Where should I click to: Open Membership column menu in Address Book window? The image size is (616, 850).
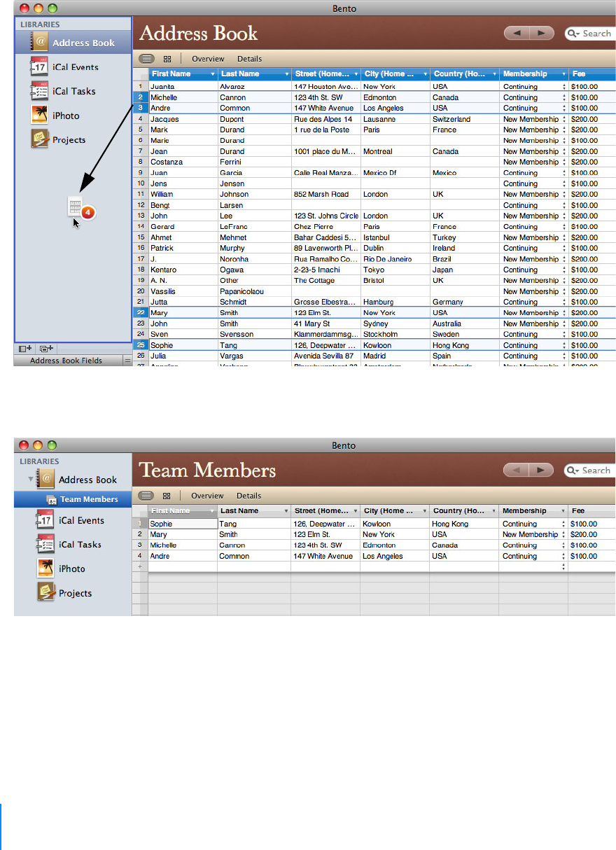pos(563,74)
